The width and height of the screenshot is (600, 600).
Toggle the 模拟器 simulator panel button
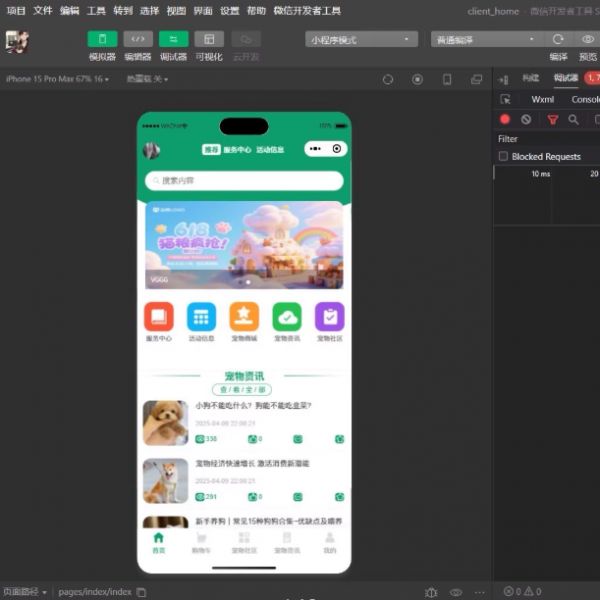click(102, 39)
